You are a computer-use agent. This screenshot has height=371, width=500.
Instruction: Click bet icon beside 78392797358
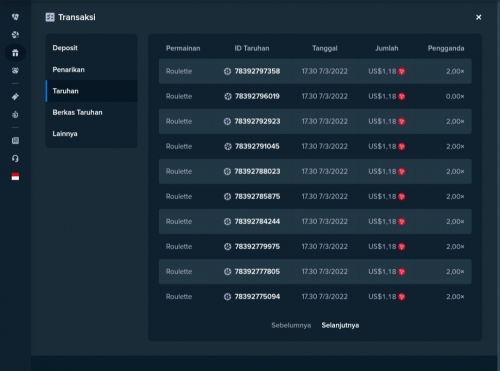pos(227,71)
